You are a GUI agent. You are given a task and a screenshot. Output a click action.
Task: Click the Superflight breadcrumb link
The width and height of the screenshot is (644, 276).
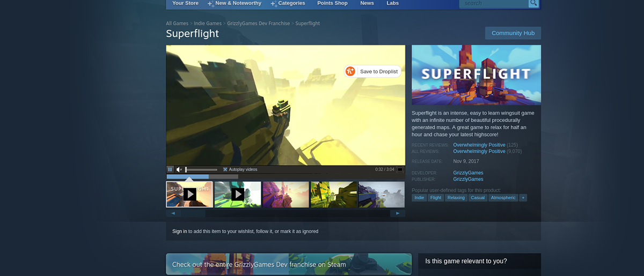tap(308, 24)
